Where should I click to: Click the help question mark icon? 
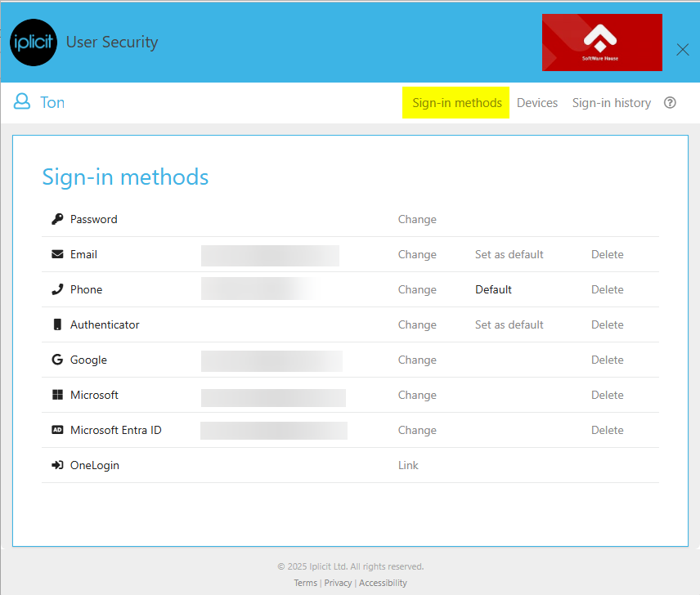670,103
